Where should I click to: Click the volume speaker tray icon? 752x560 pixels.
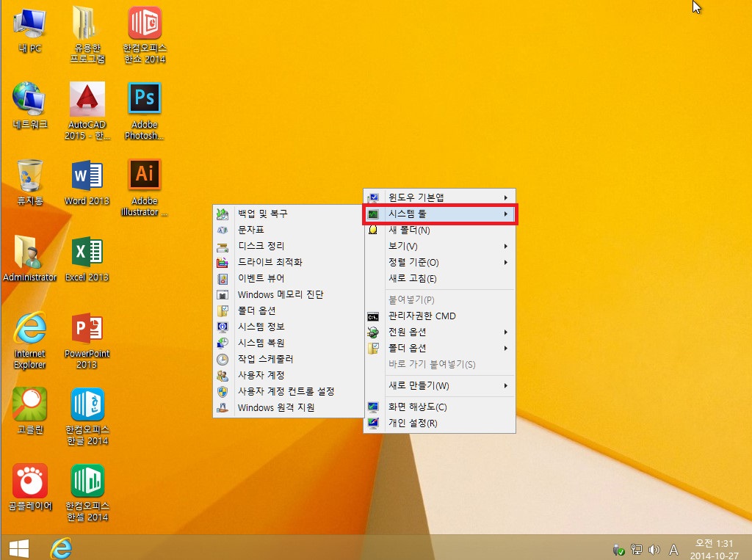point(654,550)
